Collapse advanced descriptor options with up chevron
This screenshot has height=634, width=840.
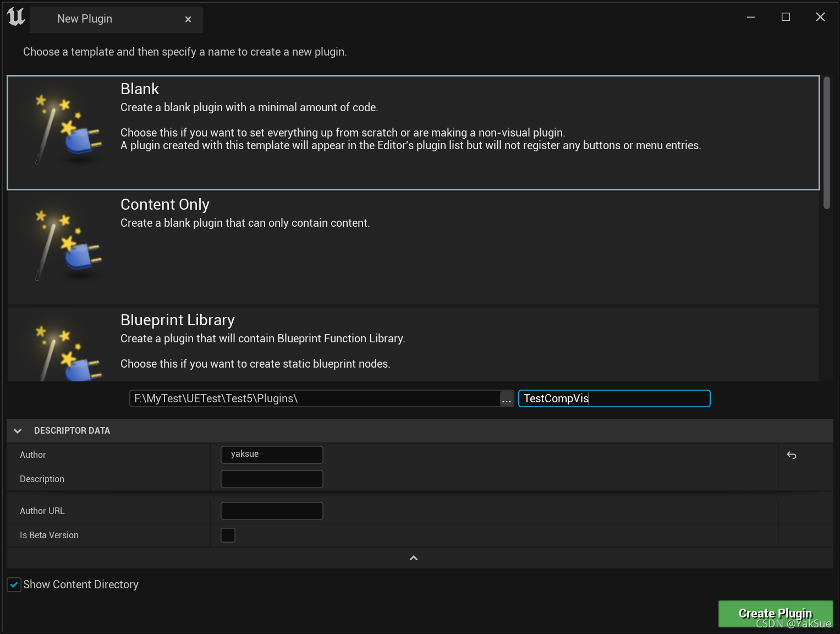[414, 558]
